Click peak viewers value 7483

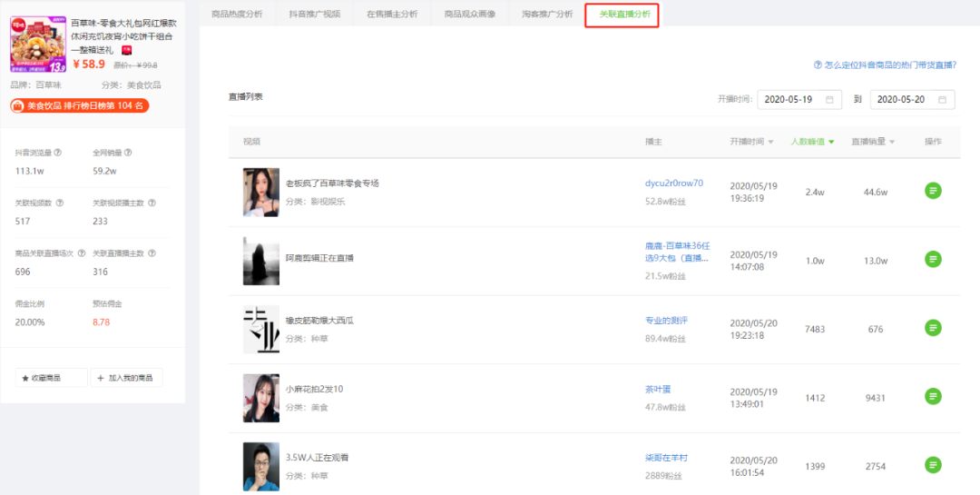(x=815, y=329)
